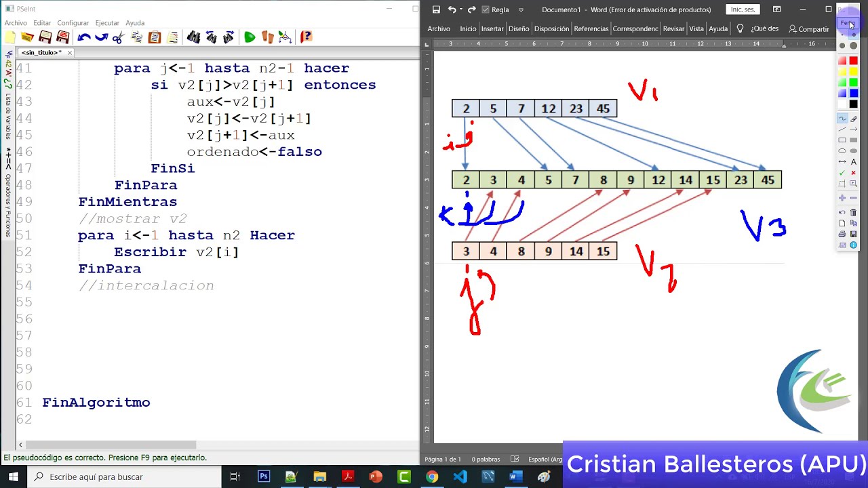Open the Configurar menu in PSeInt

73,23
